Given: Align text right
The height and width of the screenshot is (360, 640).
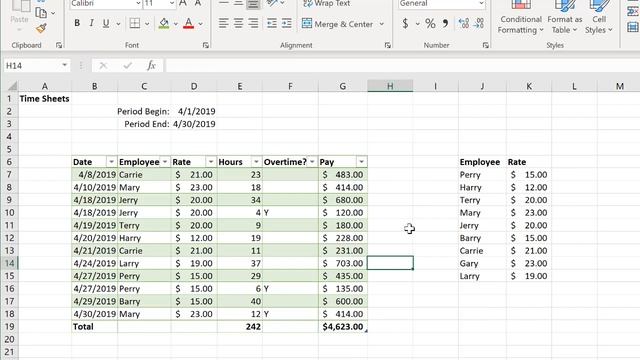Looking at the screenshot, I should pyautogui.click(x=253, y=23).
